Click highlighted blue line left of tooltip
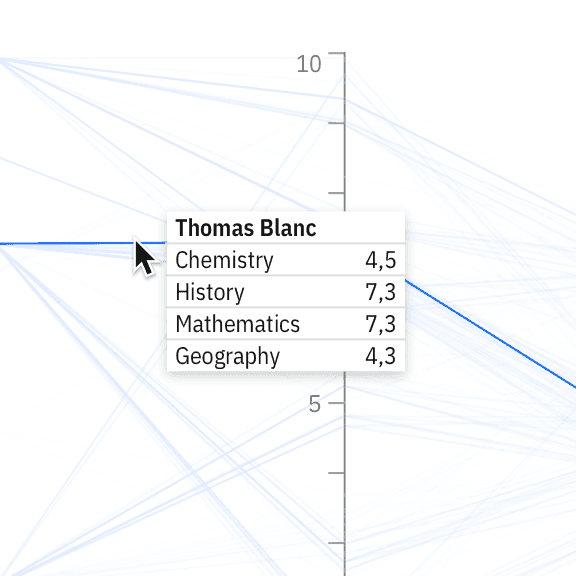 [x=73, y=243]
